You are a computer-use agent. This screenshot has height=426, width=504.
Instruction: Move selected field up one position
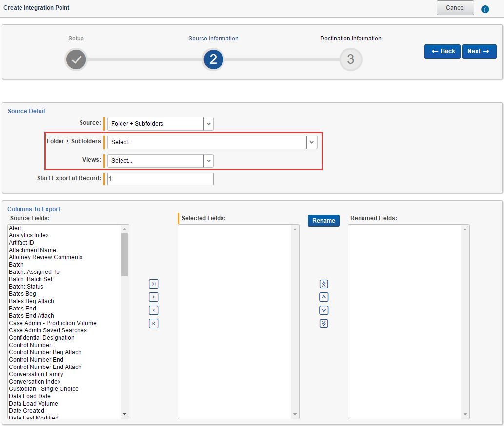[323, 297]
